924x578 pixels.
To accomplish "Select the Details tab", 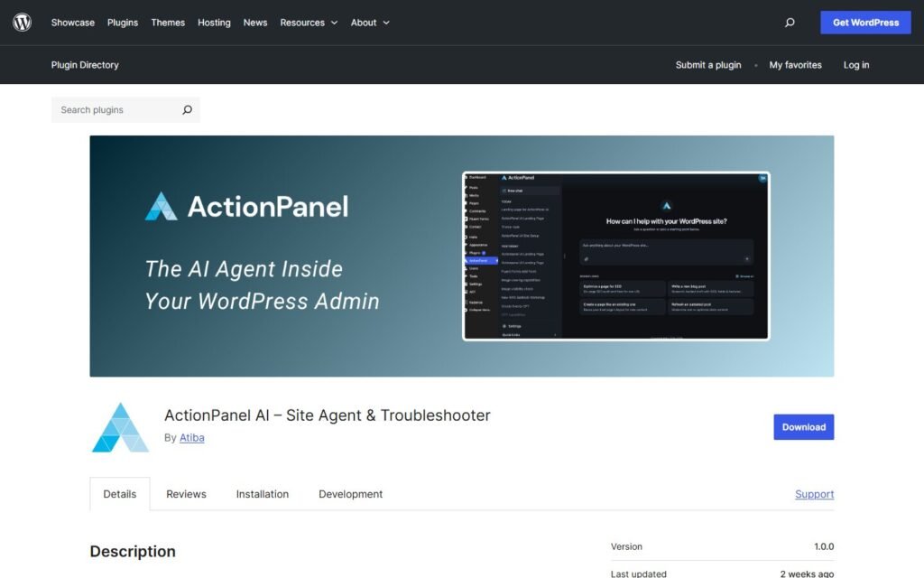I will 120,494.
